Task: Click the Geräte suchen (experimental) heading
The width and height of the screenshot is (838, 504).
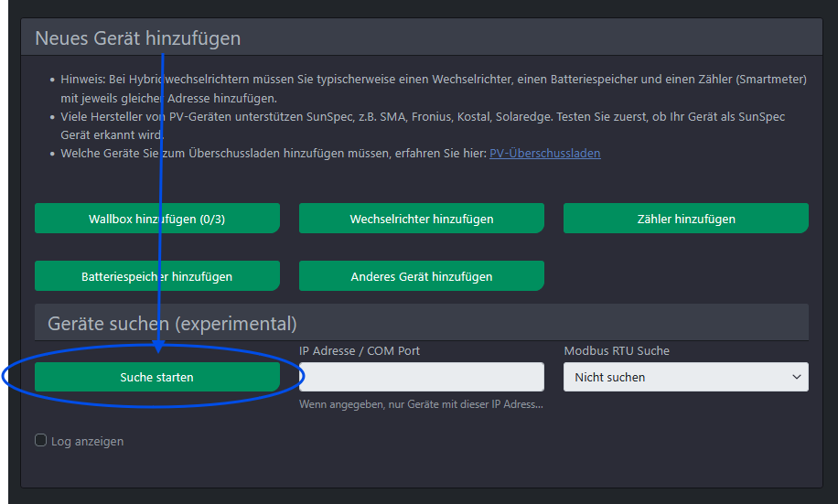Action: point(166,324)
